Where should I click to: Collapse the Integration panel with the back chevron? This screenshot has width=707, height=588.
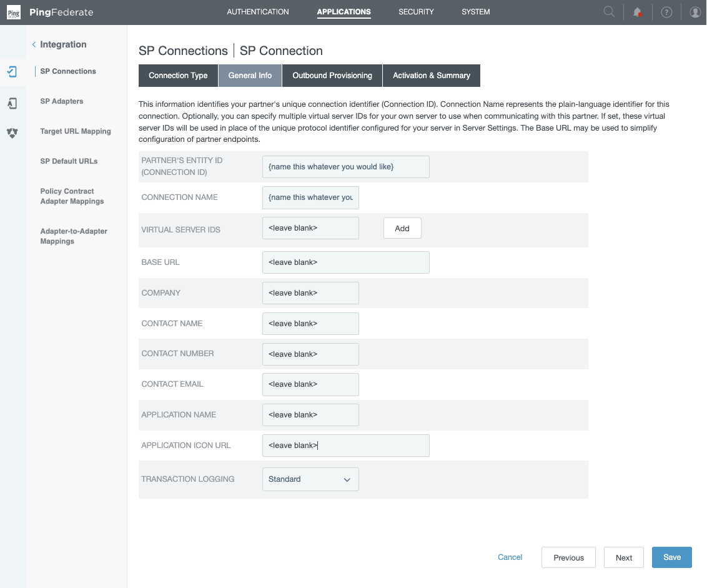pos(34,44)
